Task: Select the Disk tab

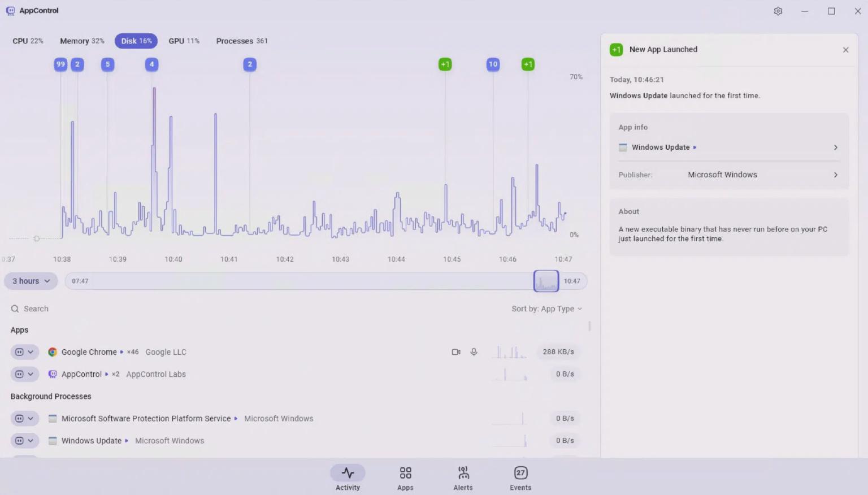Action: click(x=136, y=41)
